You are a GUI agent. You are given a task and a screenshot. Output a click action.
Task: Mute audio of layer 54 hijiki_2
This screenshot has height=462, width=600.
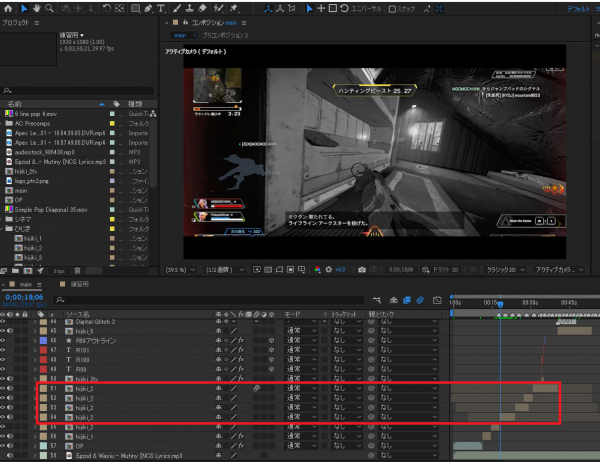point(10,417)
